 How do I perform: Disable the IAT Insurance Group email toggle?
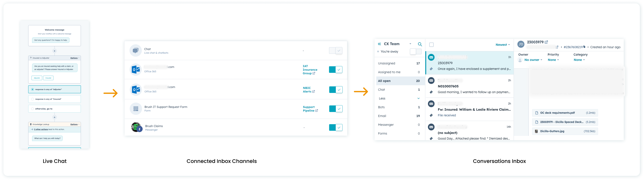click(x=336, y=70)
